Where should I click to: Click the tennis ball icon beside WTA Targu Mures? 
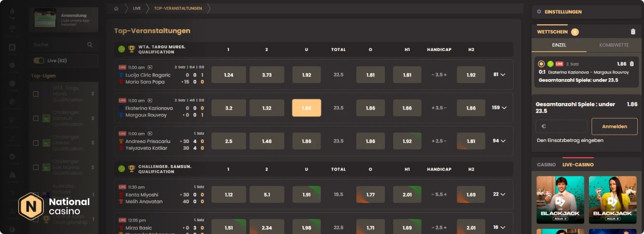pyautogui.click(x=122, y=49)
